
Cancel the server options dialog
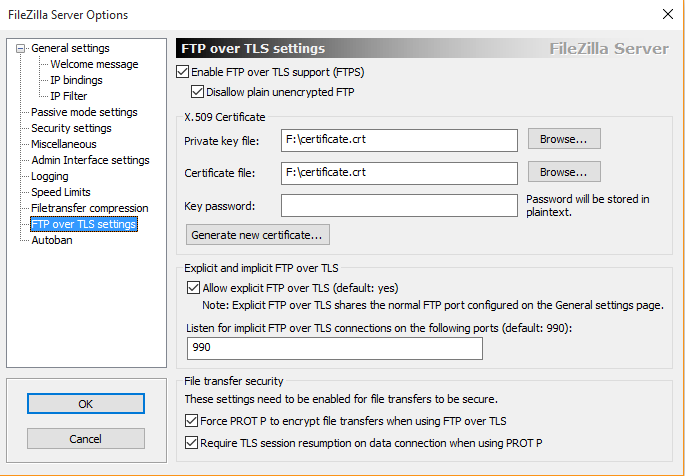point(85,439)
